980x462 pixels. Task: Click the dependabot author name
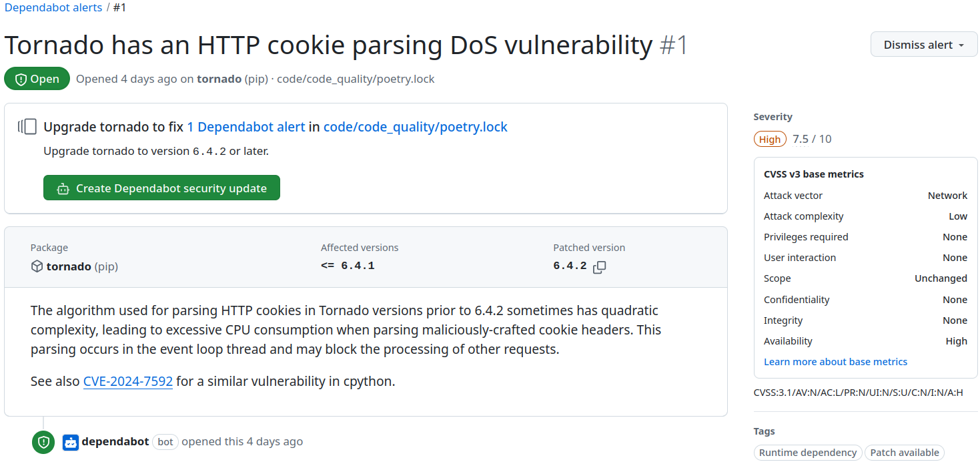(115, 441)
